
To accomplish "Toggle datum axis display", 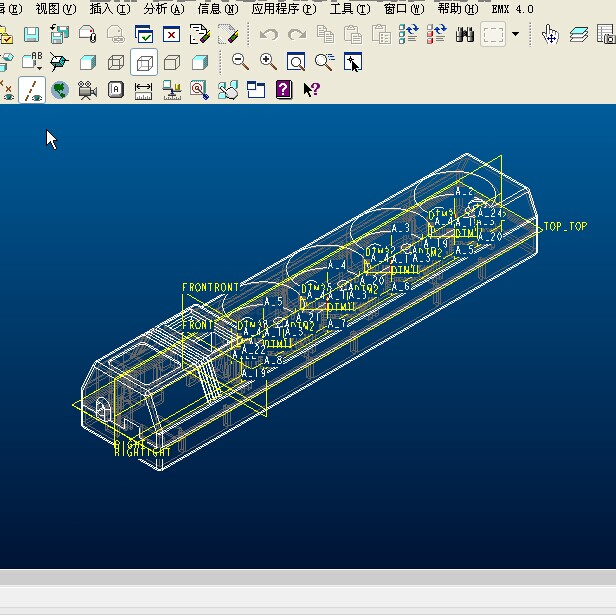I will tap(32, 90).
